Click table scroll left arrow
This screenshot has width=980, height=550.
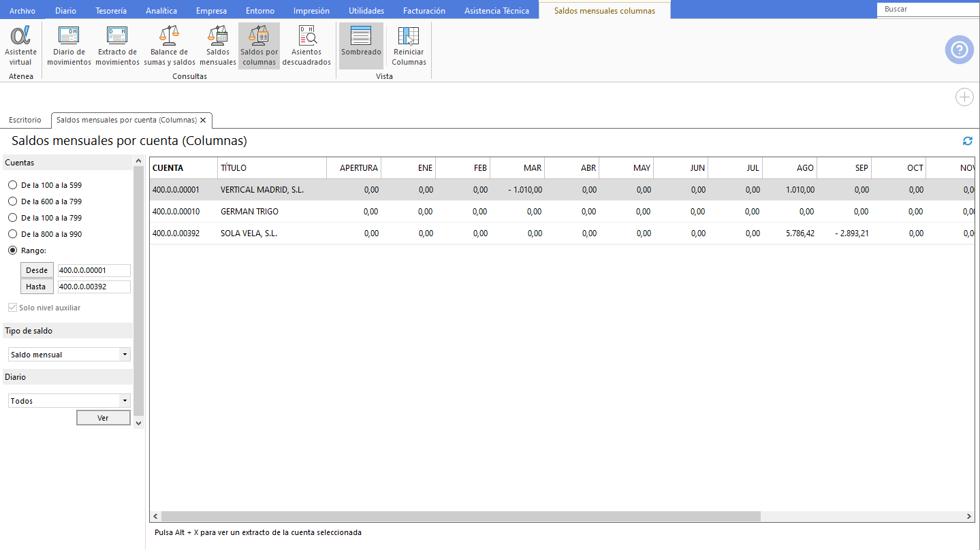(155, 517)
